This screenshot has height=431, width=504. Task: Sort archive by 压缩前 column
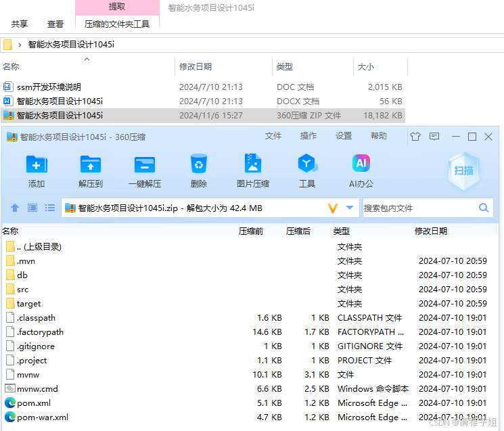click(x=251, y=231)
